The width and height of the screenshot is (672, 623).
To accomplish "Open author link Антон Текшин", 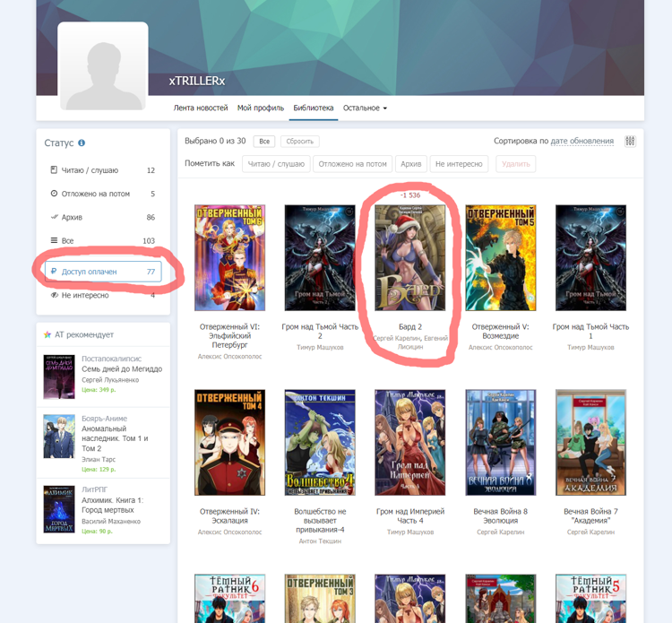I will [320, 541].
